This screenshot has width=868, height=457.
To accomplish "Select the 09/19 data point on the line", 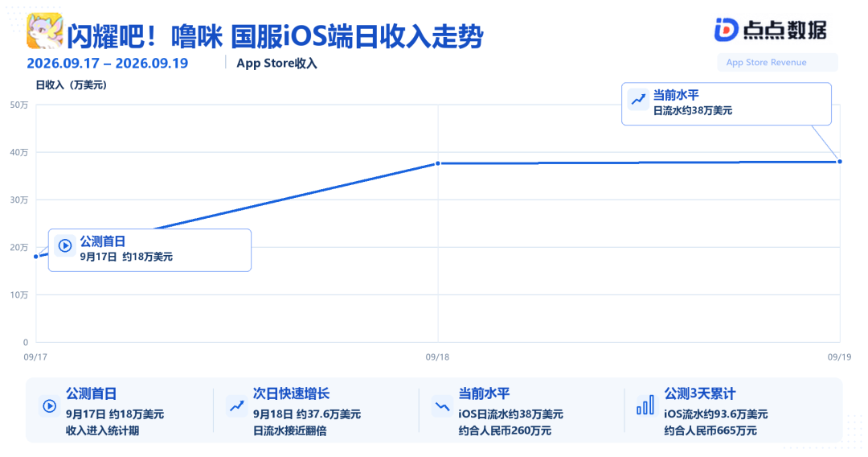I will (840, 162).
